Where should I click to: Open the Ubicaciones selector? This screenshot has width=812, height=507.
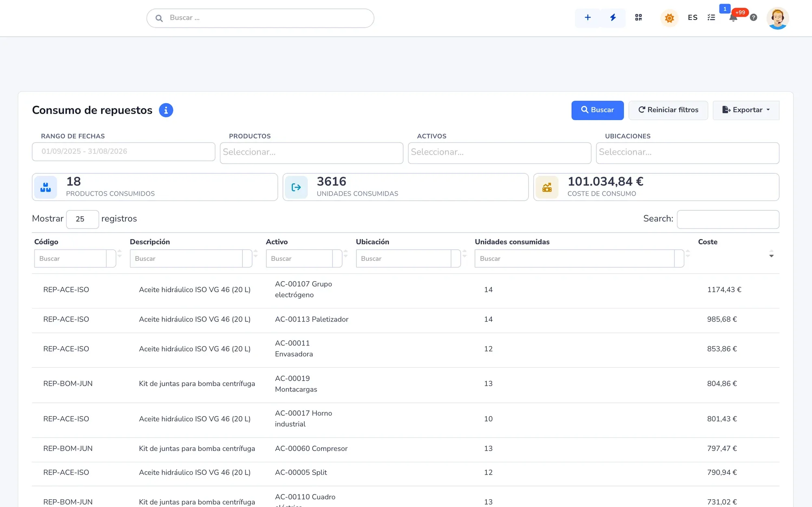tap(687, 153)
